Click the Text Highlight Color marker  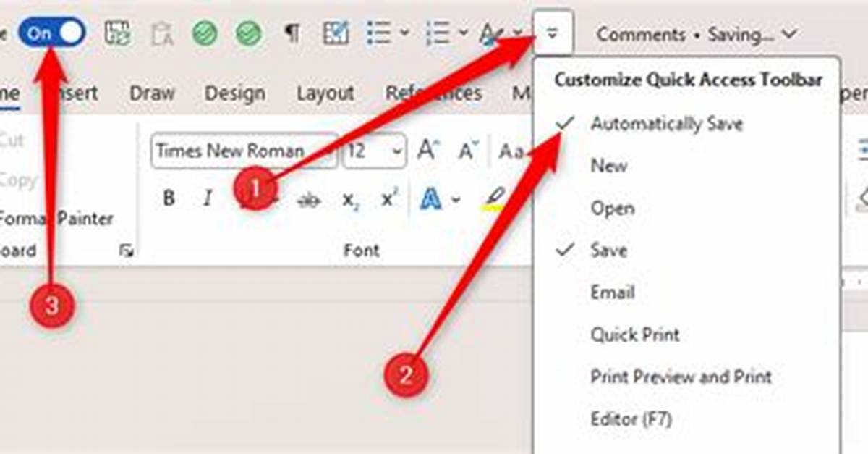[495, 199]
